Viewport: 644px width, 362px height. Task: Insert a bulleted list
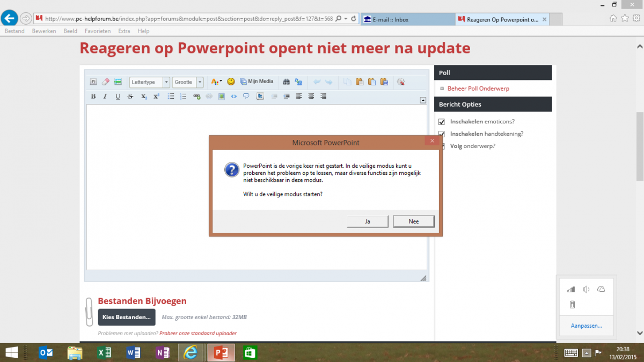click(x=171, y=97)
